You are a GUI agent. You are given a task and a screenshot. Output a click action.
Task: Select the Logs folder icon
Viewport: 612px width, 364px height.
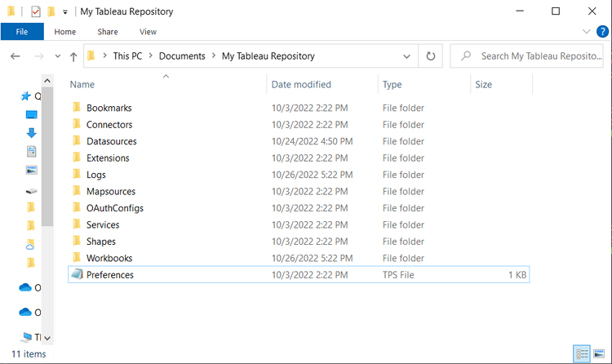(77, 174)
